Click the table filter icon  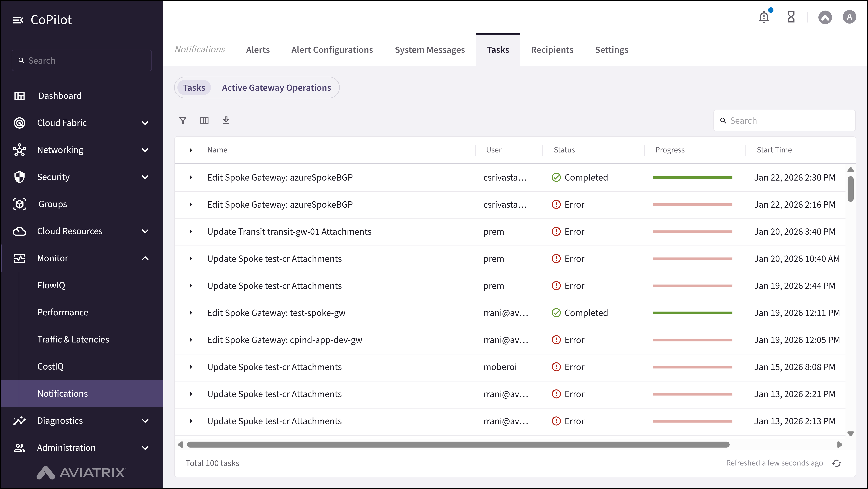183,120
